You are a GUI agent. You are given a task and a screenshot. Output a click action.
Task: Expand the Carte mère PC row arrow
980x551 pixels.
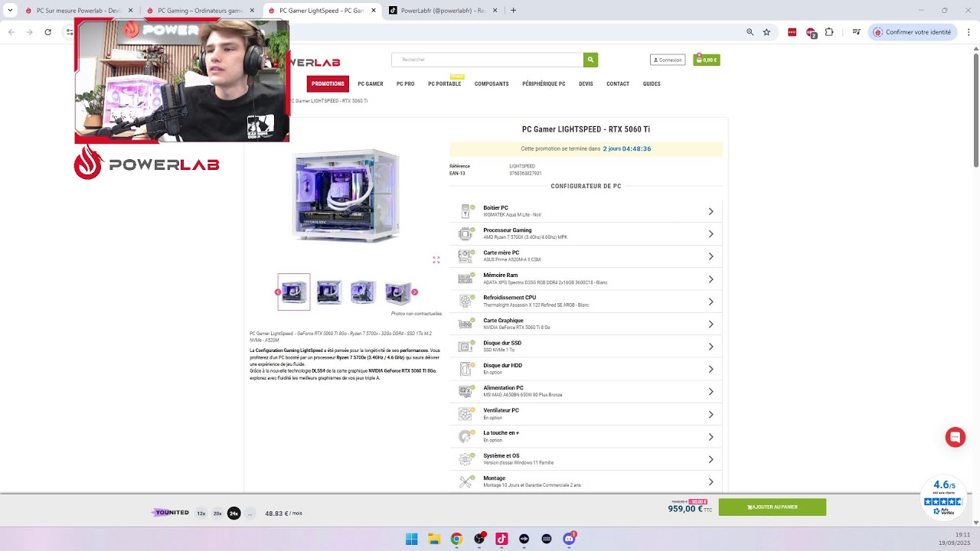[x=710, y=256]
